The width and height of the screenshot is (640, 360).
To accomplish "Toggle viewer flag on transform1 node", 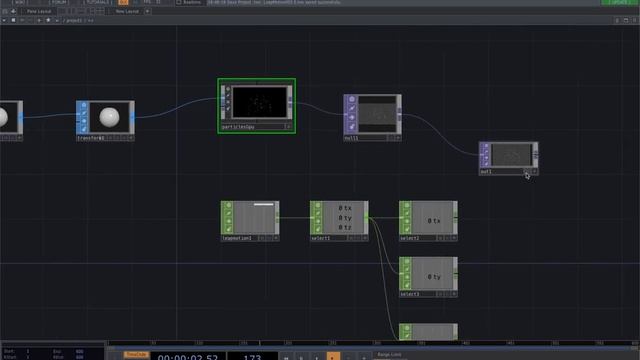I will click(x=83, y=105).
